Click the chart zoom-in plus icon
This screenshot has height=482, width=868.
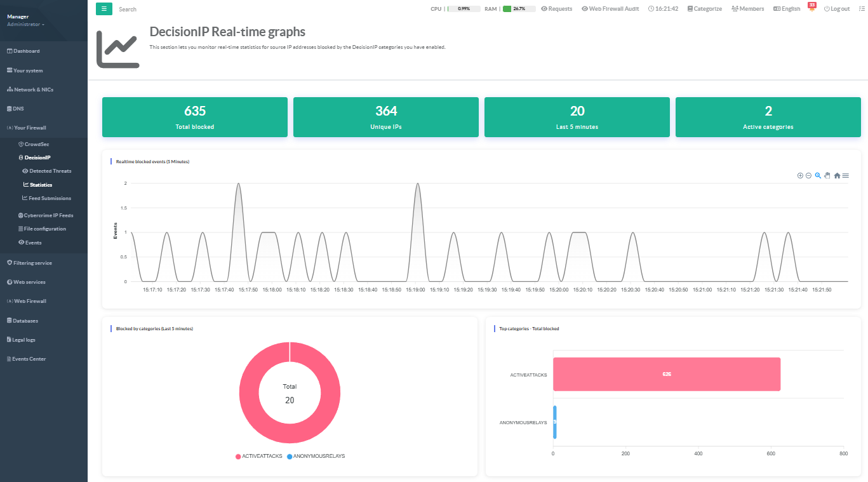point(800,176)
